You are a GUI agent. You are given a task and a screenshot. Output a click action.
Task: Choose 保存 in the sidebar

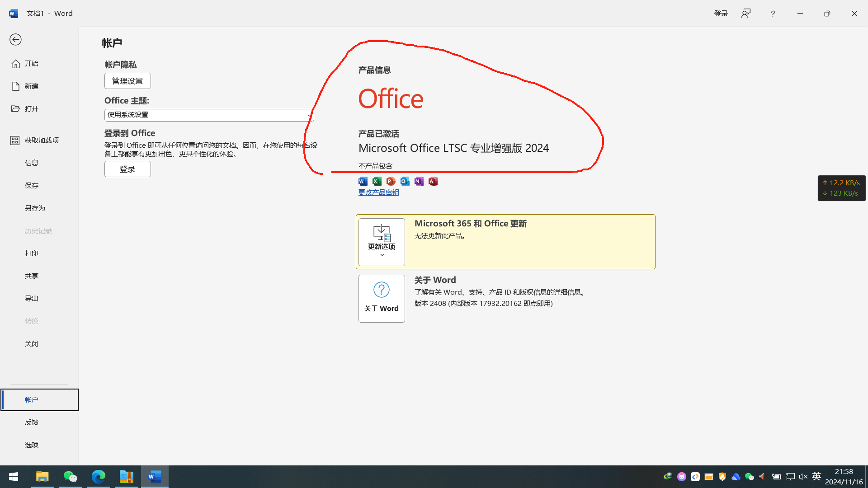pyautogui.click(x=39, y=186)
